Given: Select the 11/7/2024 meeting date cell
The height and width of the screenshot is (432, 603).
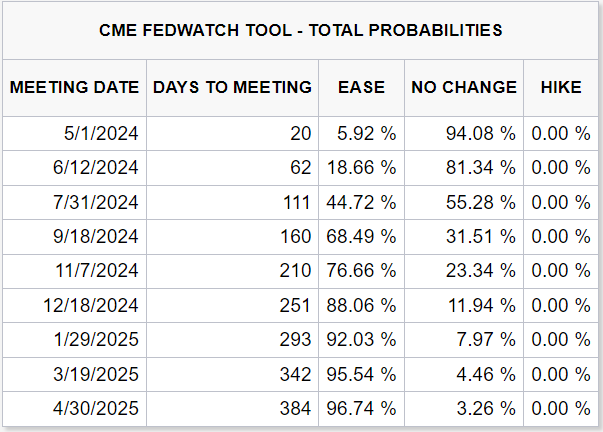Looking at the screenshot, I should pyautogui.click(x=101, y=271).
